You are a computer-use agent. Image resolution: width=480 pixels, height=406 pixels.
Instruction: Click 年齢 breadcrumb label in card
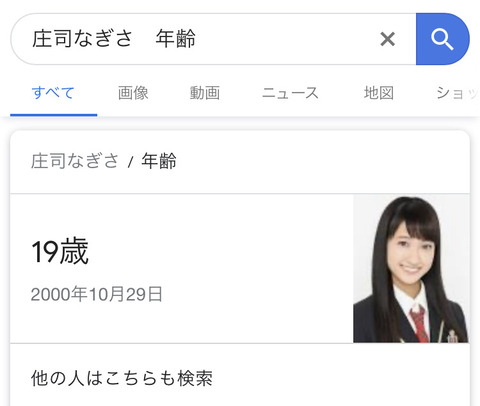click(x=159, y=161)
